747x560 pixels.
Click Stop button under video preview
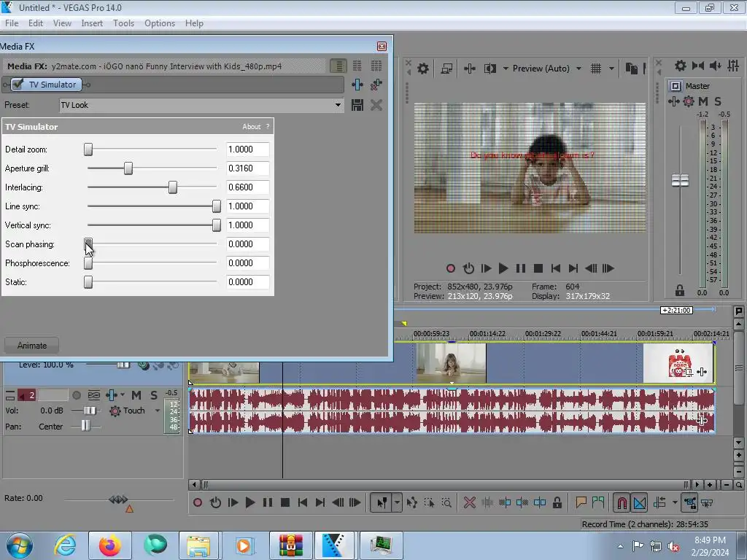coord(538,268)
